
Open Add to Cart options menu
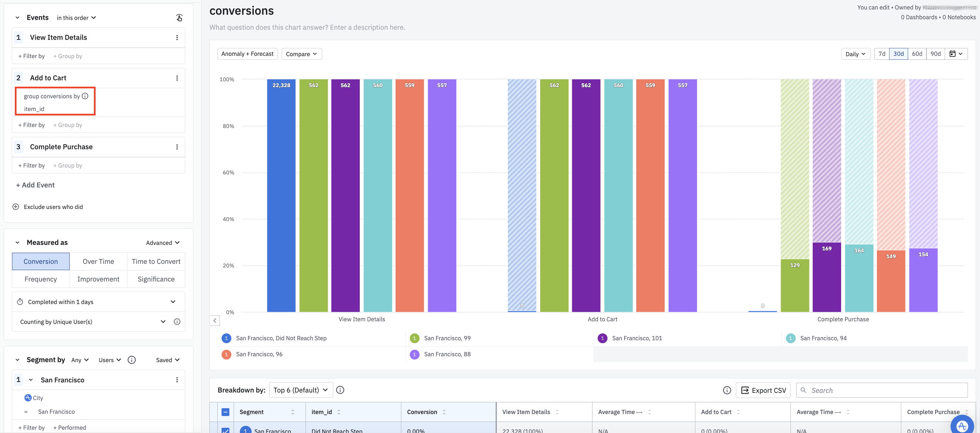[177, 78]
